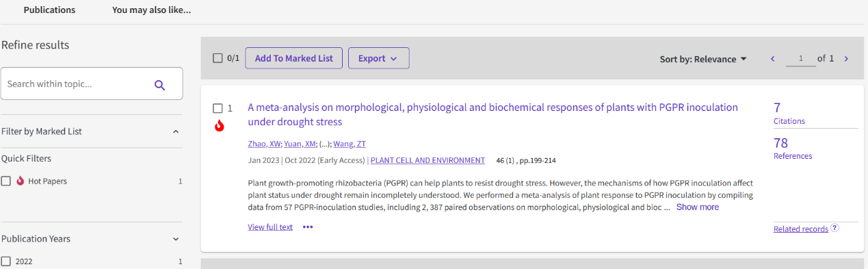Click the hot paper flame icon under record 1
The image size is (868, 269).
(220, 126)
